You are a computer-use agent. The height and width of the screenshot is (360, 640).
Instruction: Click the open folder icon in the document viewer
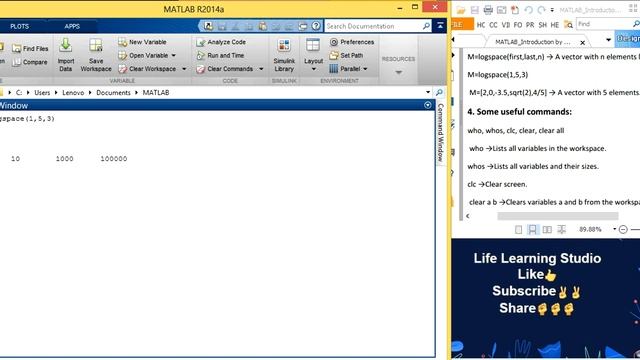tap(461, 10)
